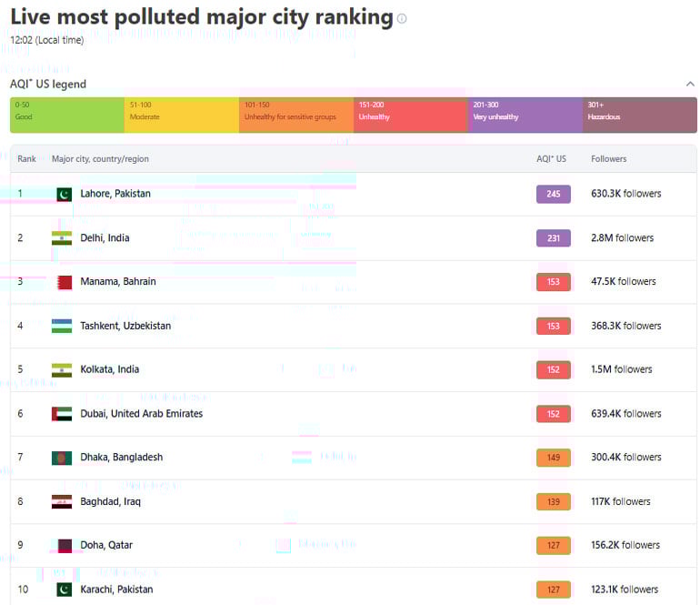Click the Pakistan flag next to Lahore
Screen dimensions: 700x605
[63, 194]
